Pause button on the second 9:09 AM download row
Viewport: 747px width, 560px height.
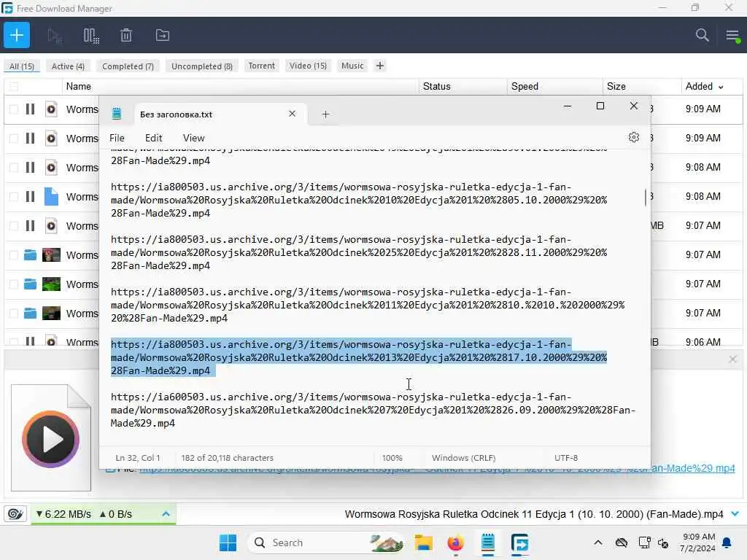tap(30, 138)
